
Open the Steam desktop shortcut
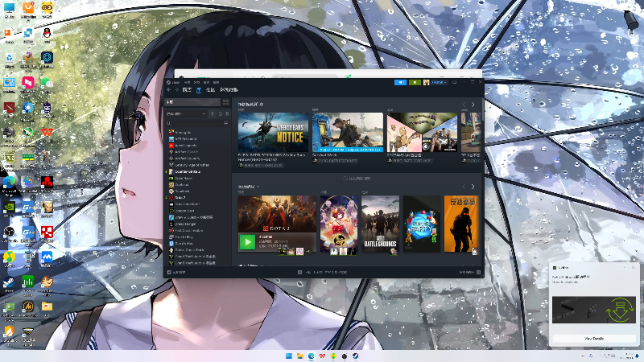(x=9, y=283)
